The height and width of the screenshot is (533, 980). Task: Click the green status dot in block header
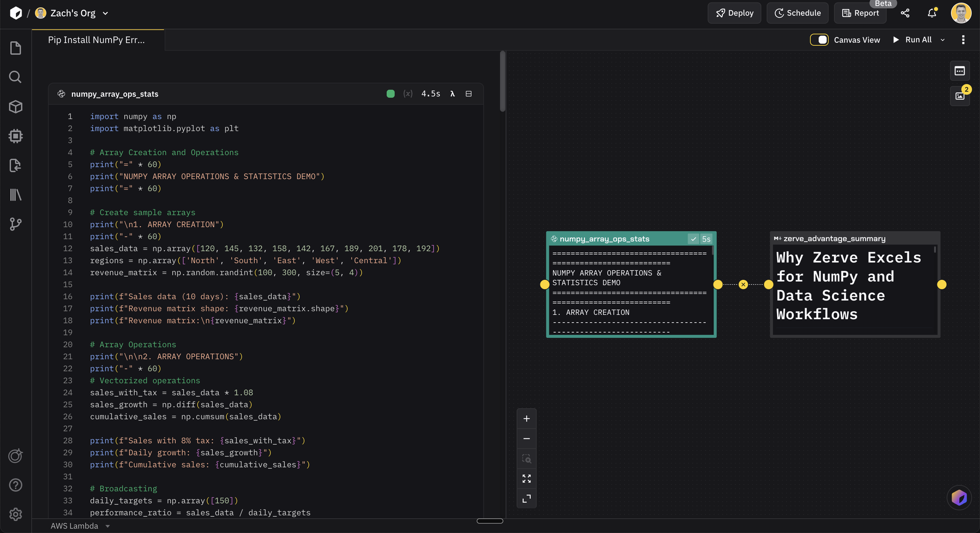(x=390, y=94)
